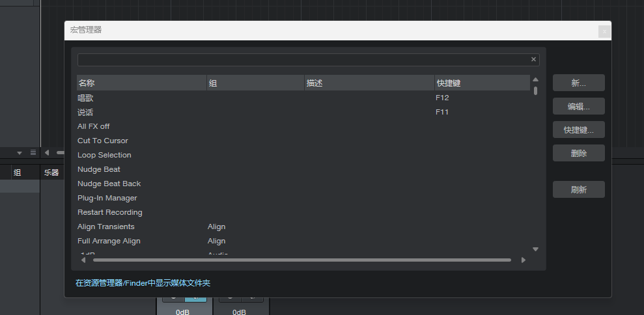Click the macro list's horizontal scroll-right arrow

524,260
